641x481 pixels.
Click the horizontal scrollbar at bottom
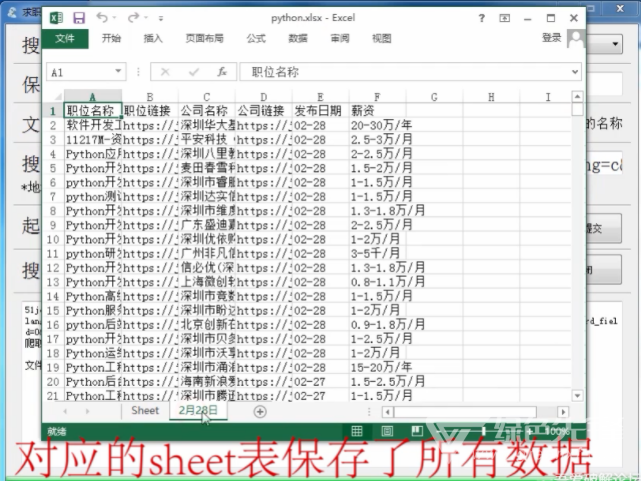coord(460,411)
